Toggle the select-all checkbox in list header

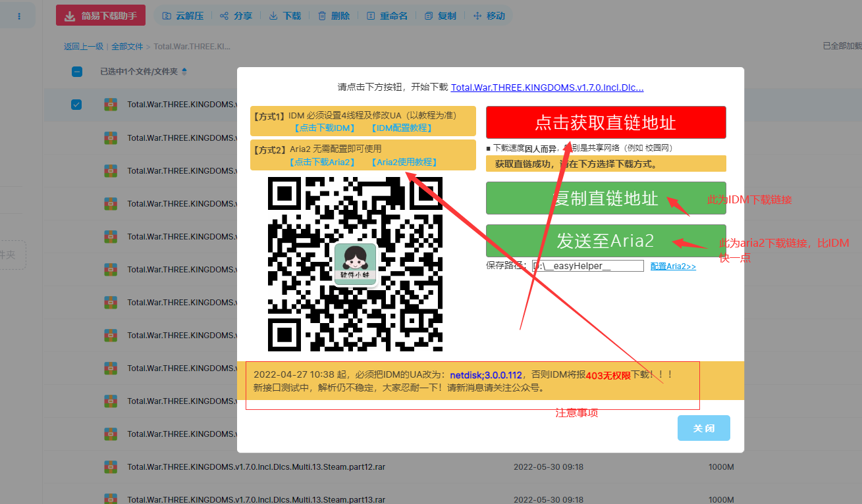[x=77, y=72]
